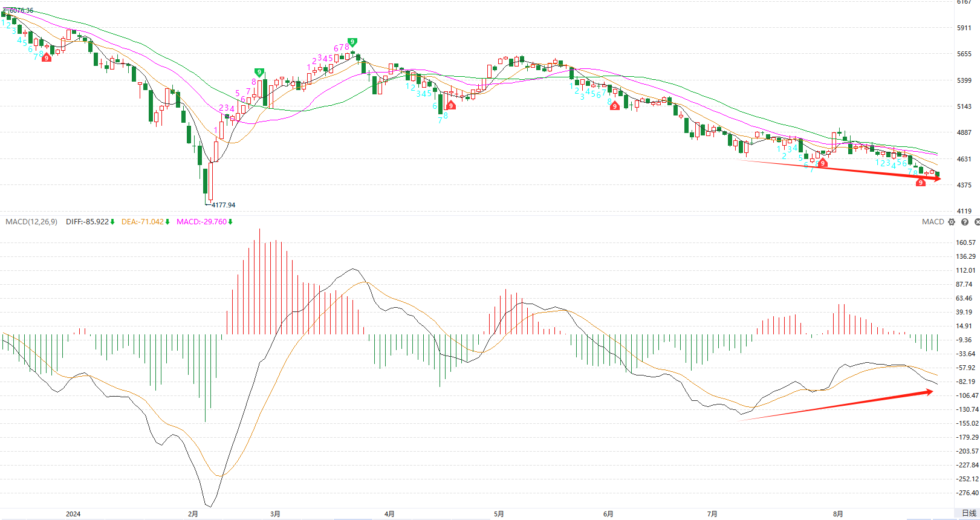980x520 pixels.
Task: Click the red 9 marker in early June
Action: tap(615, 106)
